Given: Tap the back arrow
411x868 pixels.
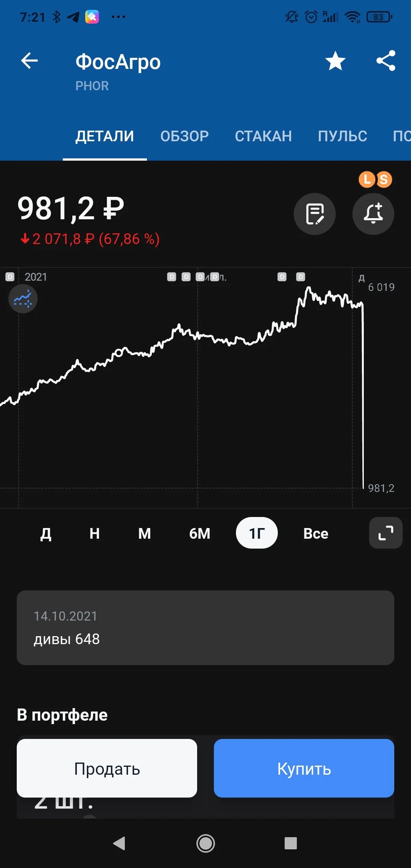Looking at the screenshot, I should pyautogui.click(x=29, y=61).
